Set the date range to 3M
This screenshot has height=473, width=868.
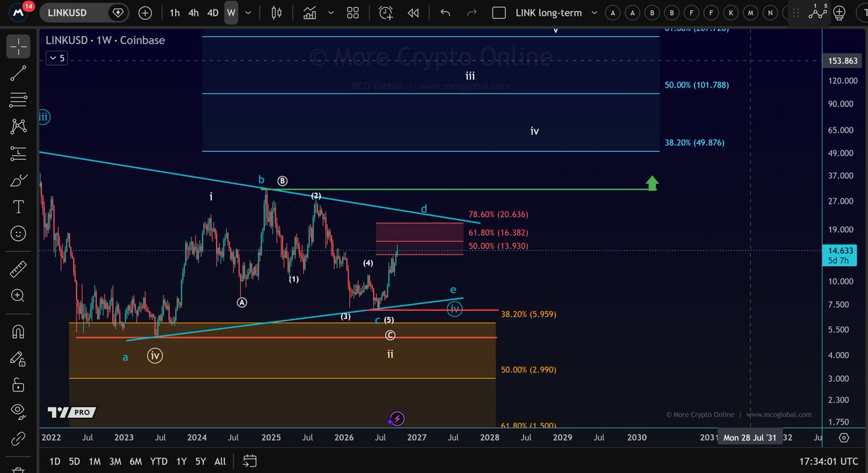[x=115, y=461]
